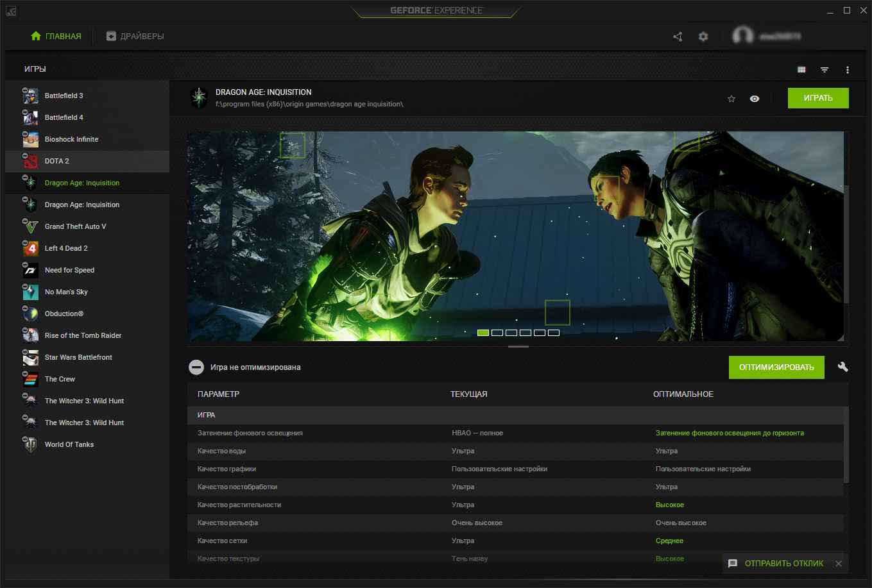The width and height of the screenshot is (872, 588).
Task: Click the HBAO — полное current value
Action: pyautogui.click(x=477, y=433)
